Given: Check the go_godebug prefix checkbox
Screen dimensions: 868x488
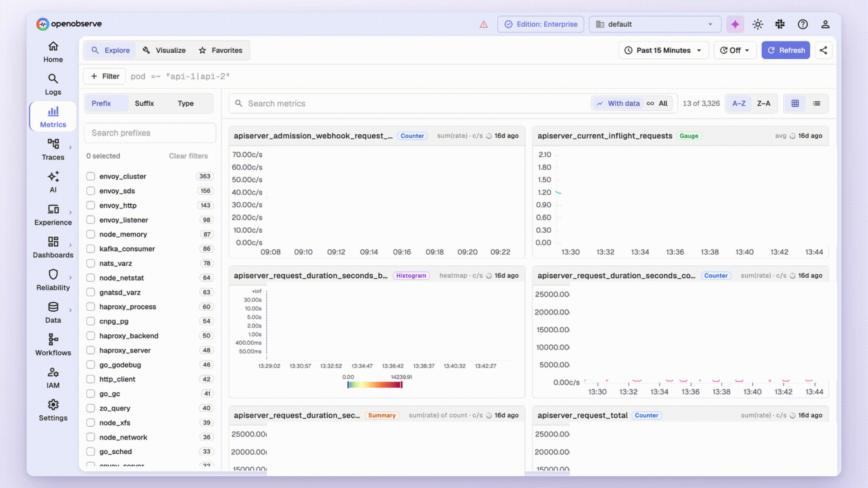Looking at the screenshot, I should [90, 365].
